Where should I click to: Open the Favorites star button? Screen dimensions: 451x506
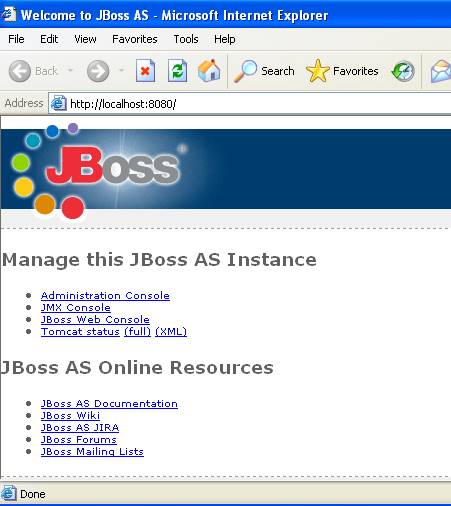click(x=342, y=71)
